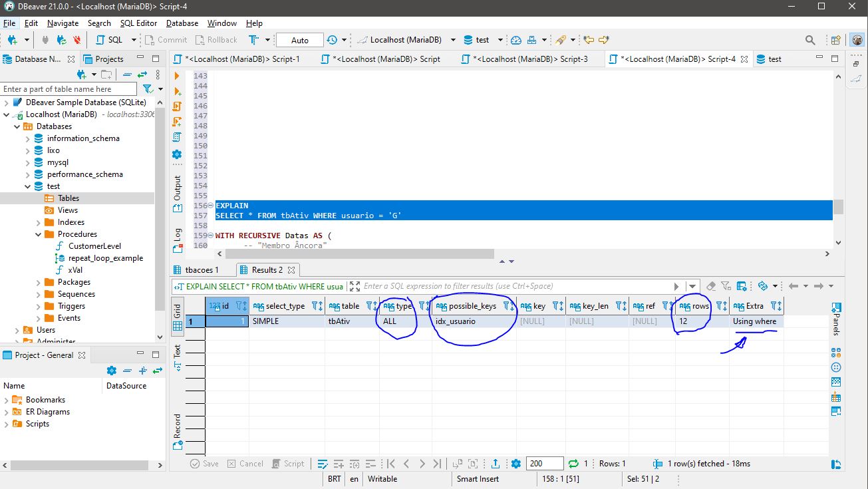Switch to the Script-3 editor tab
The image size is (868, 489).
[x=529, y=59]
